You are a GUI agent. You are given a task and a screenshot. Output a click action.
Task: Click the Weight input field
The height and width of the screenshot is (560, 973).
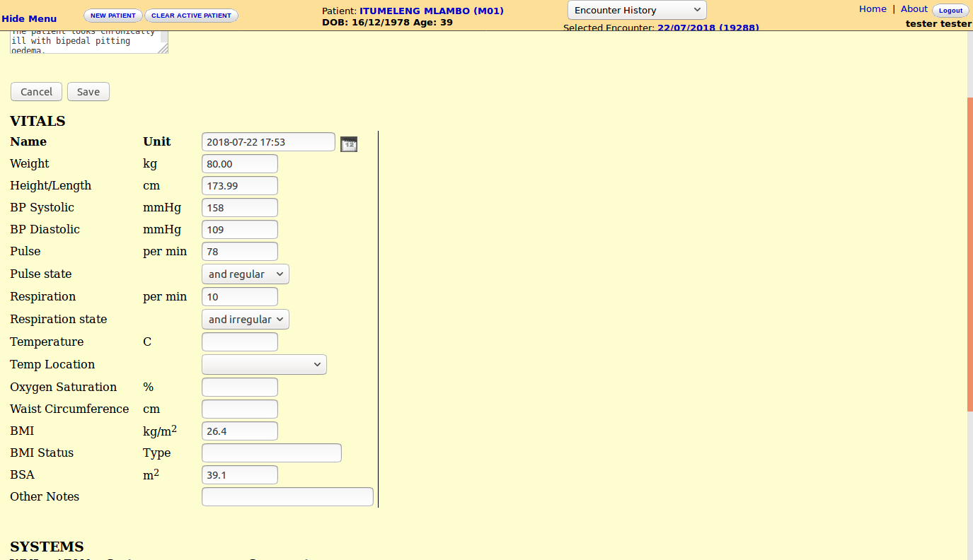click(240, 164)
